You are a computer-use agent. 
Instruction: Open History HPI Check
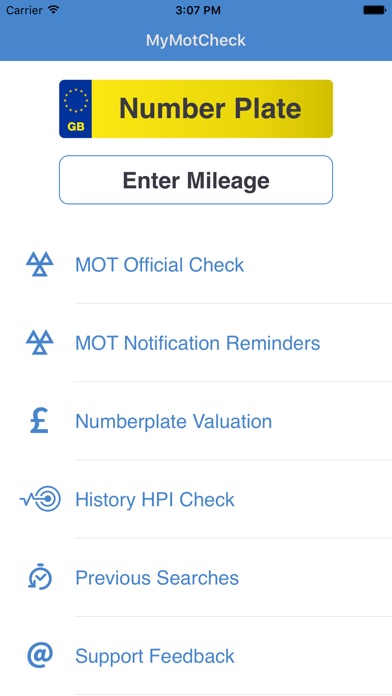point(234,499)
